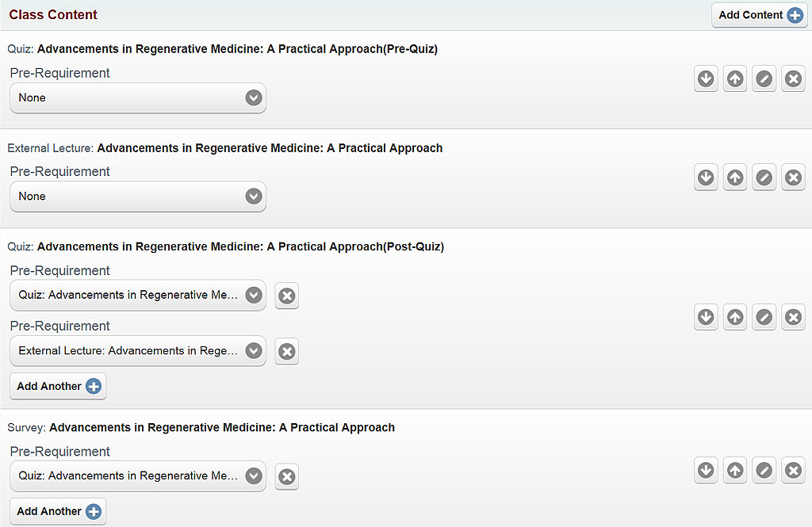Open Post-Quiz's External Lecture pre-requirement dropdown
Viewport: 812px width, 527px height.
[138, 351]
